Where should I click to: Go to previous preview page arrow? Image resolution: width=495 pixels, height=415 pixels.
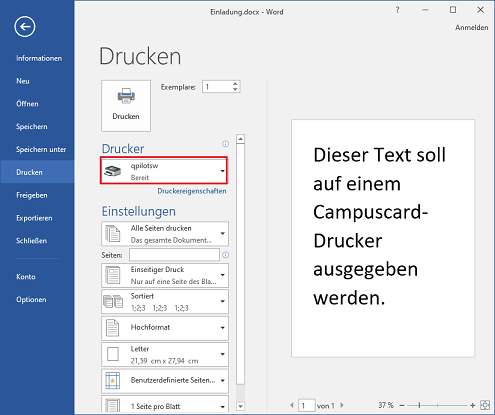(x=292, y=405)
